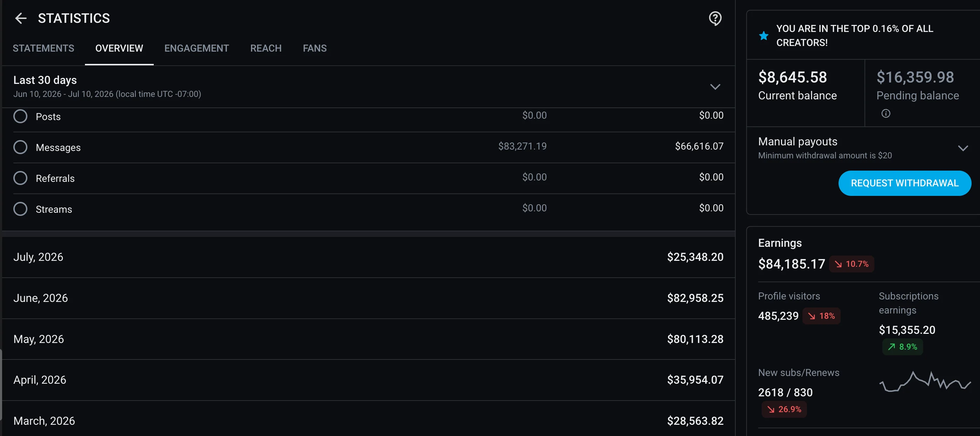
Task: Click the 2618 / 830 subs count
Action: [785, 392]
